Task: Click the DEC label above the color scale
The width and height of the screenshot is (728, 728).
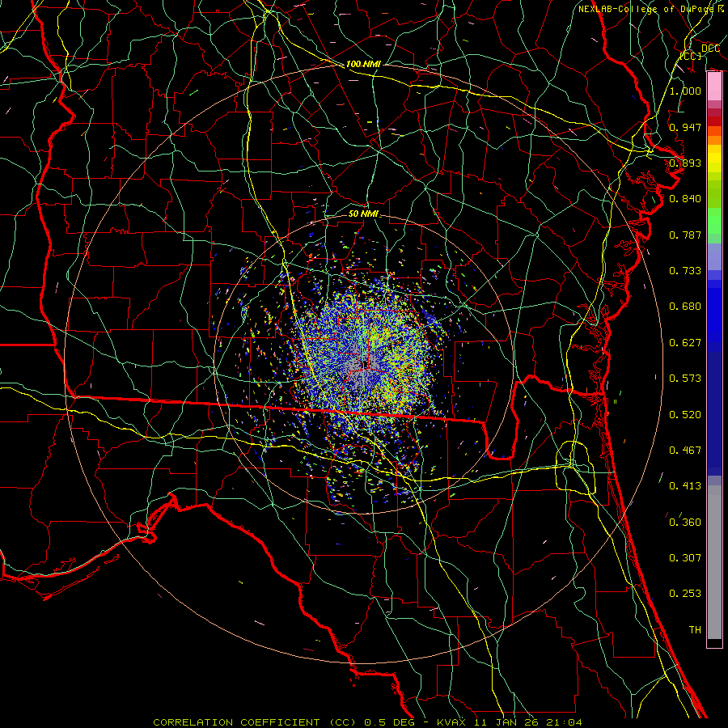Action: [x=710, y=48]
